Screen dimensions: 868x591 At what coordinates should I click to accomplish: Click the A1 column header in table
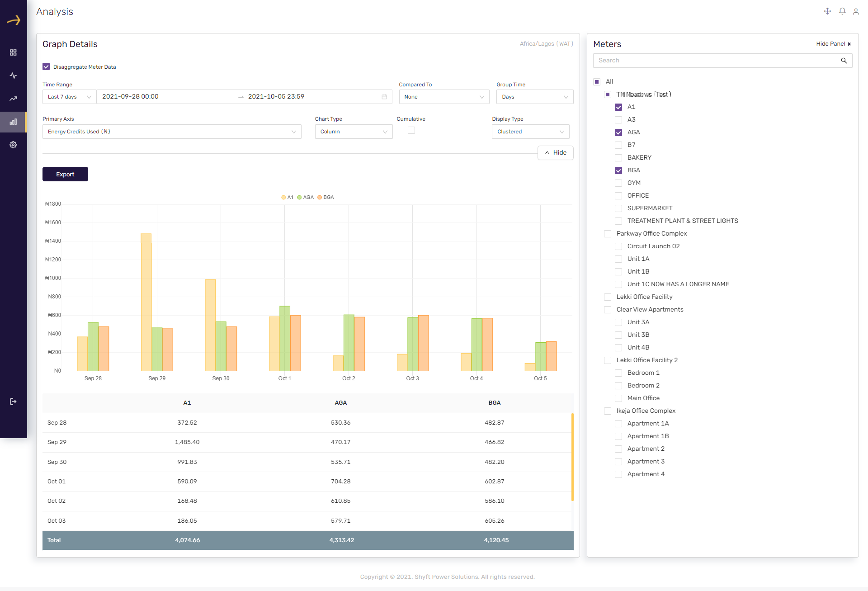[187, 403]
